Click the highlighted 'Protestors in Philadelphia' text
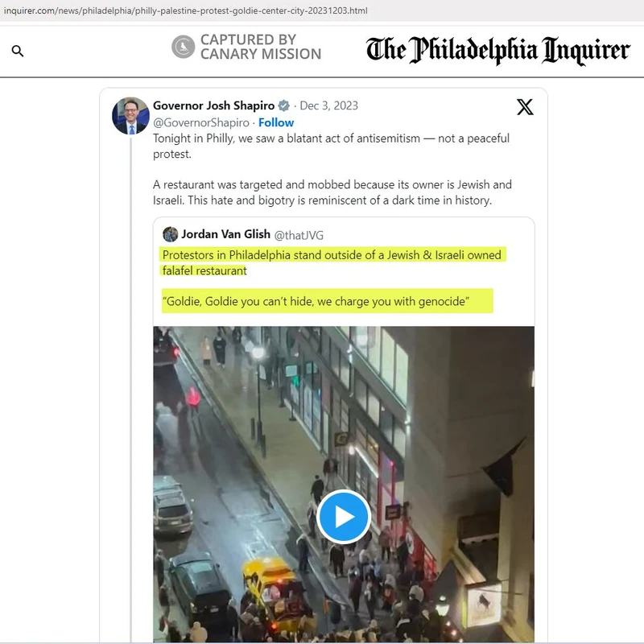The height and width of the screenshot is (644, 644). [x=333, y=262]
